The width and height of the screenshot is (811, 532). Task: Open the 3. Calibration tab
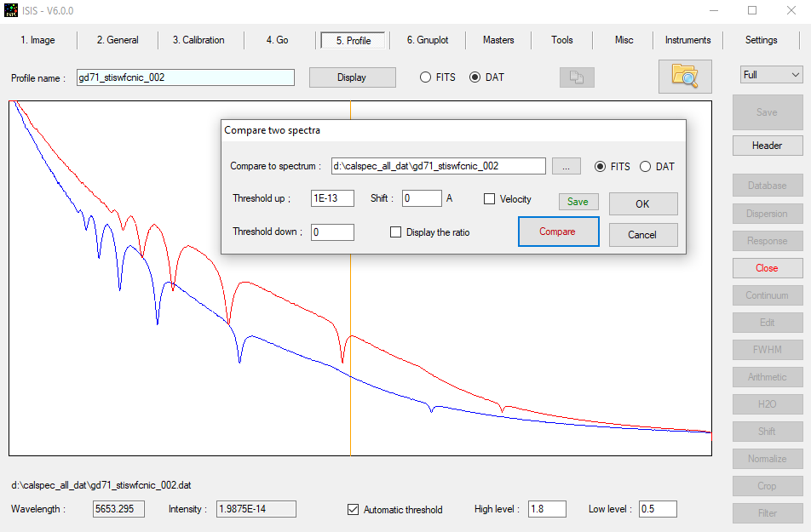point(198,40)
